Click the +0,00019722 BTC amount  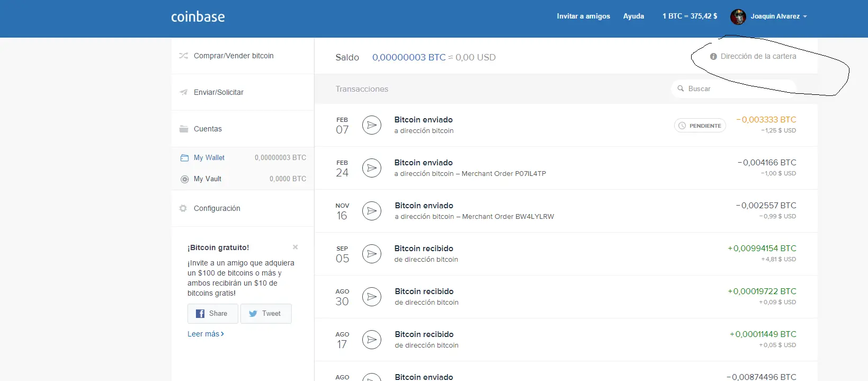[x=762, y=291]
